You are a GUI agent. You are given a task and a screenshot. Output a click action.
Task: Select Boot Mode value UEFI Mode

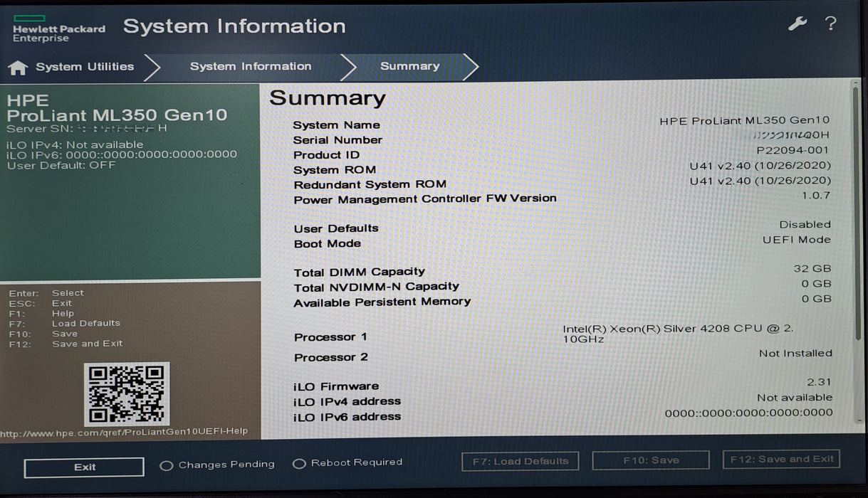(797, 240)
